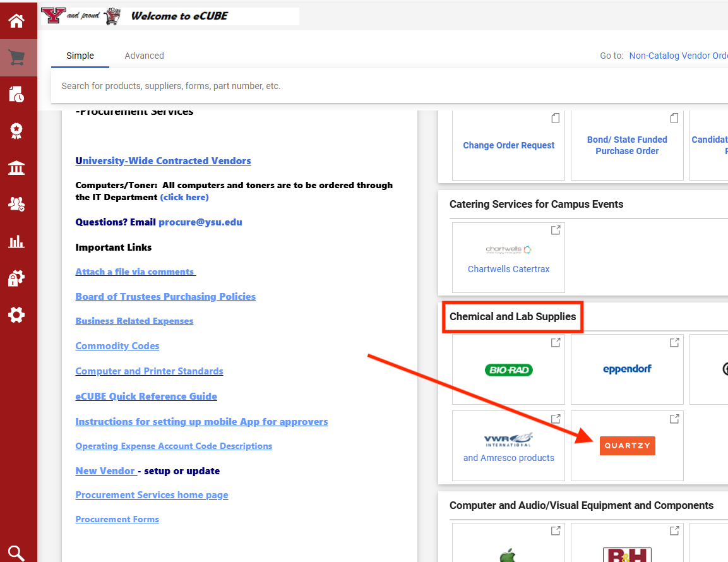This screenshot has width=728, height=562.
Task: Open University-Wide Contracted Vendors link
Action: coord(163,160)
